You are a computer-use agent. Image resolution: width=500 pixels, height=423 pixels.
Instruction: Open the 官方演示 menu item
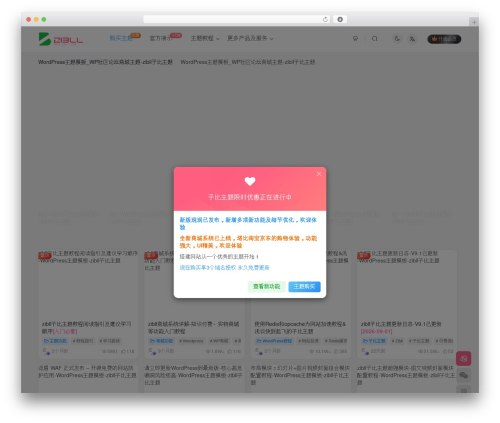pyautogui.click(x=161, y=38)
